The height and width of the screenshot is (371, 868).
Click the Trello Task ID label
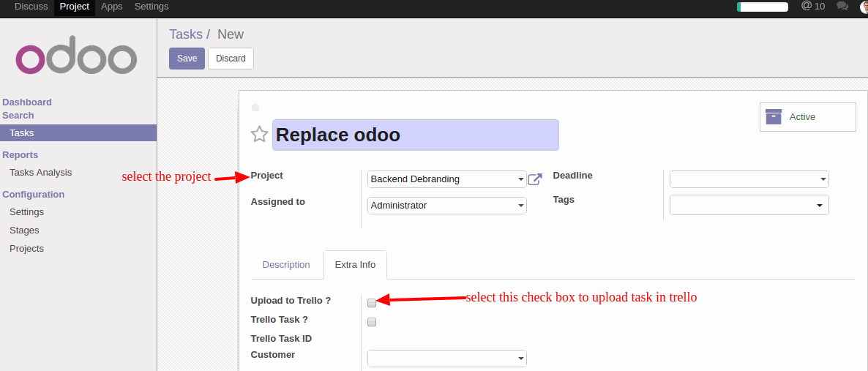click(281, 339)
